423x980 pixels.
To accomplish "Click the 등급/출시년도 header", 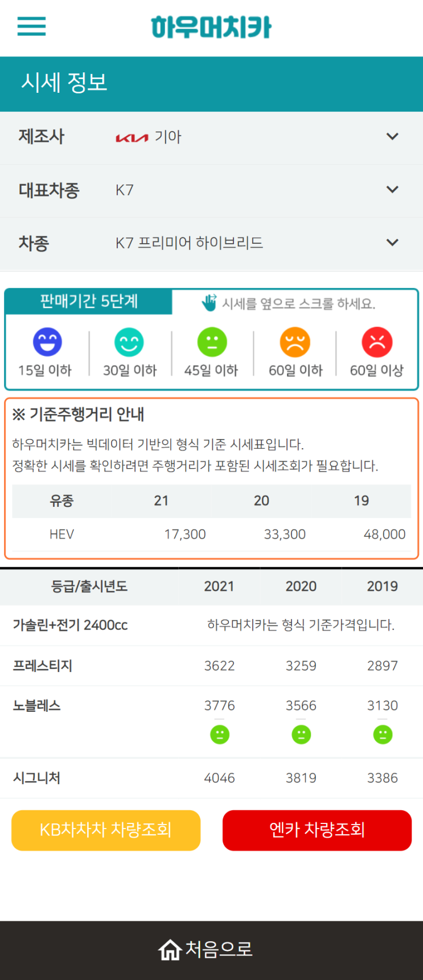I will (x=89, y=587).
